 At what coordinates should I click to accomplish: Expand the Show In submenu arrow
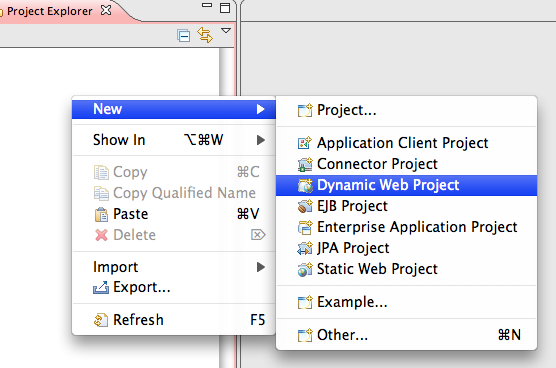pos(261,140)
